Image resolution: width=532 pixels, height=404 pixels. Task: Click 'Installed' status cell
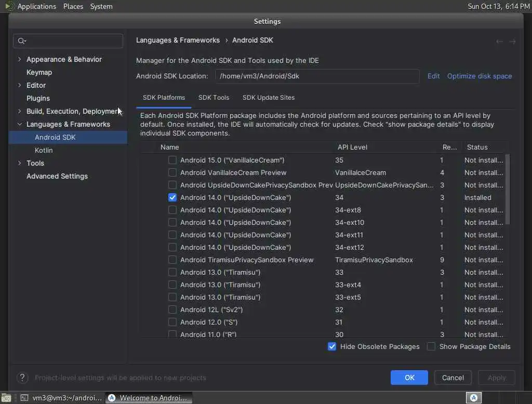(478, 197)
